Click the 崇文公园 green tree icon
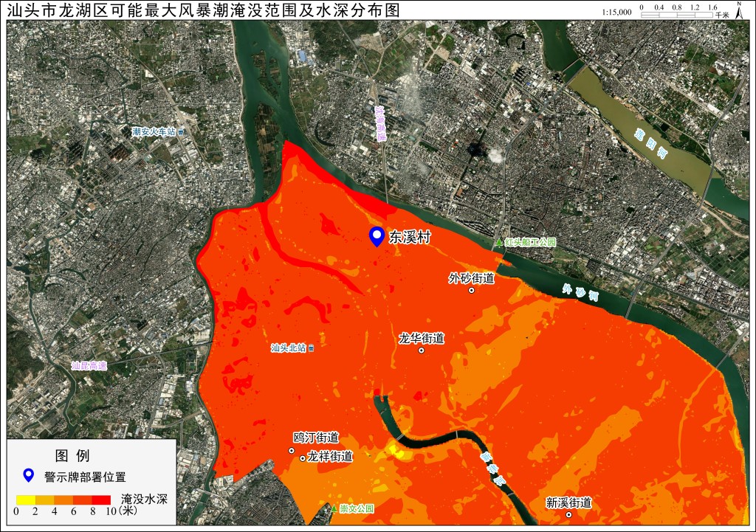Screen dimensions: 756x532 (334, 508)
